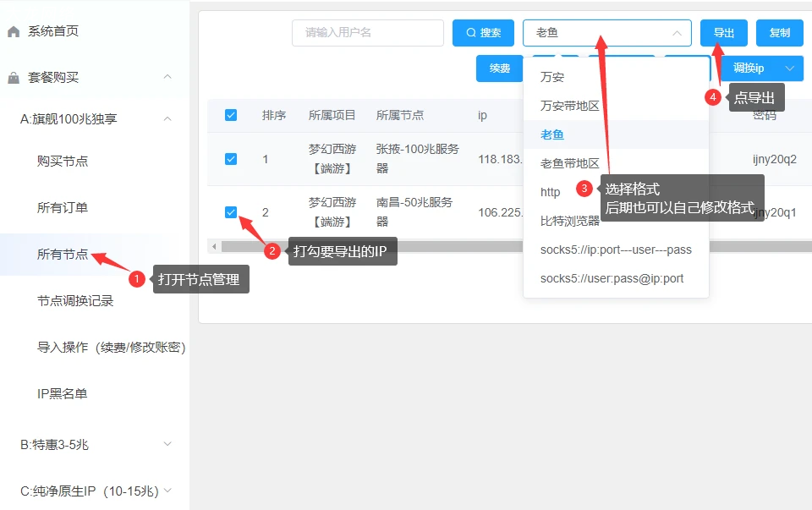Click the left arrow on horizontal scrollbar

click(x=214, y=246)
